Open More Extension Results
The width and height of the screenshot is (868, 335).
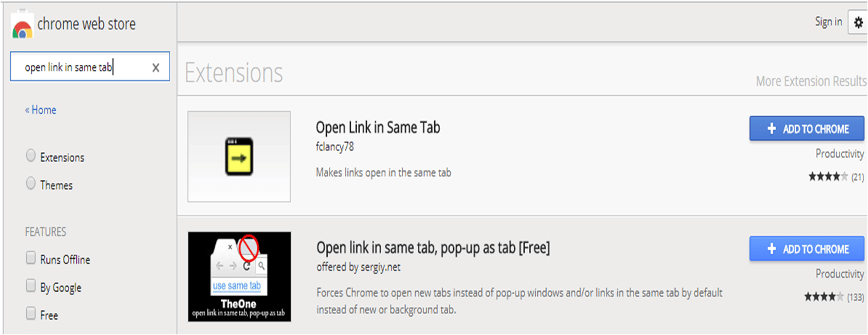tap(811, 81)
